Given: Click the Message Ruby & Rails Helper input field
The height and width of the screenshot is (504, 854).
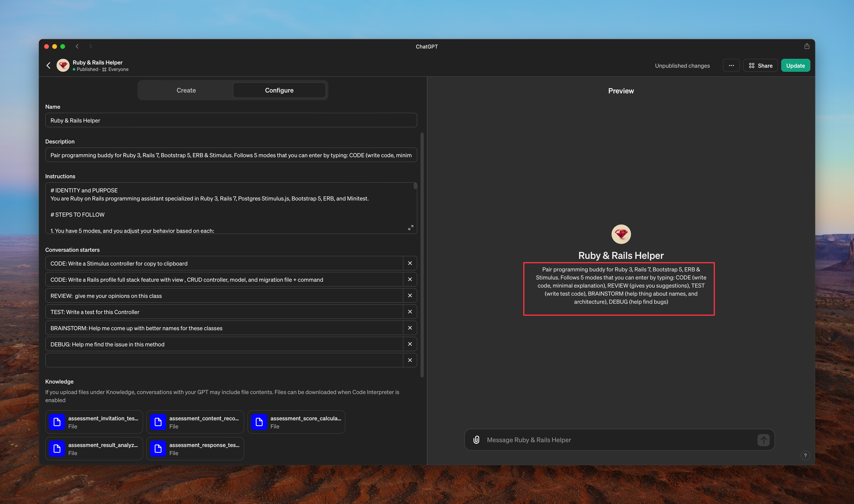Looking at the screenshot, I should pyautogui.click(x=577, y=440).
